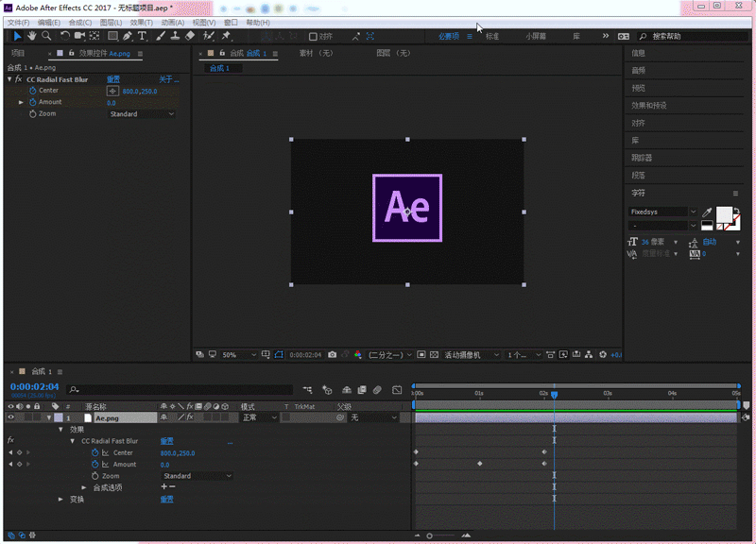Viewport: 756px width, 544px height.
Task: Select the Horizontal Type tool
Action: click(143, 36)
